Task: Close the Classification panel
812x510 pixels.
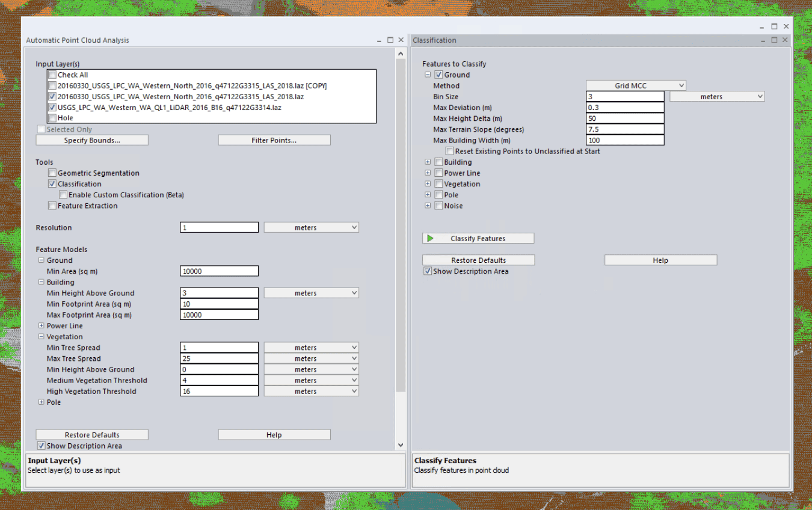Action: (785, 40)
